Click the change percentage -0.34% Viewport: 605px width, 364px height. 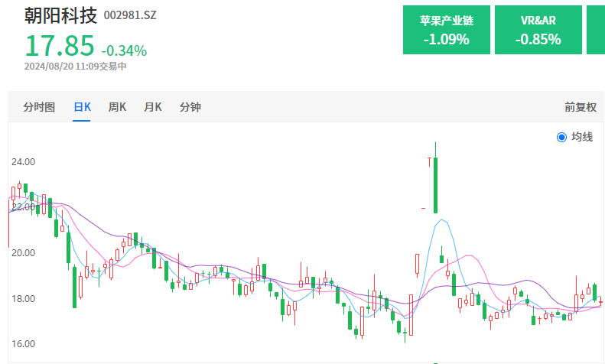click(x=124, y=50)
